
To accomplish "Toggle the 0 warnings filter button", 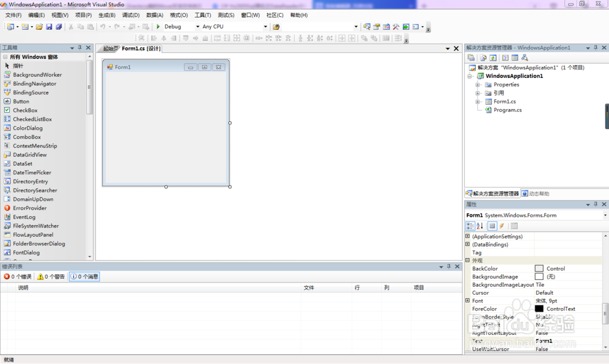I will click(x=51, y=277).
